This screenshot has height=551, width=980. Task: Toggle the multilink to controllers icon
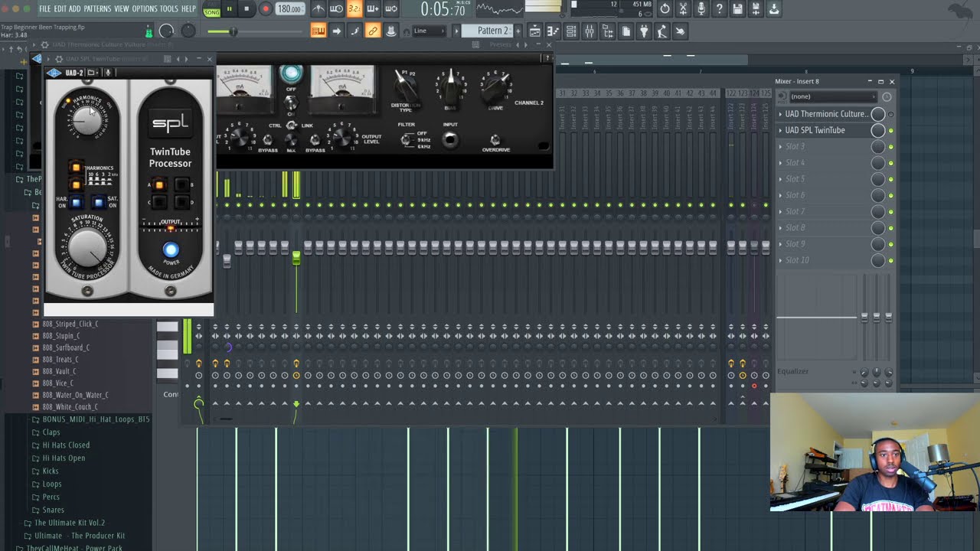tap(373, 31)
